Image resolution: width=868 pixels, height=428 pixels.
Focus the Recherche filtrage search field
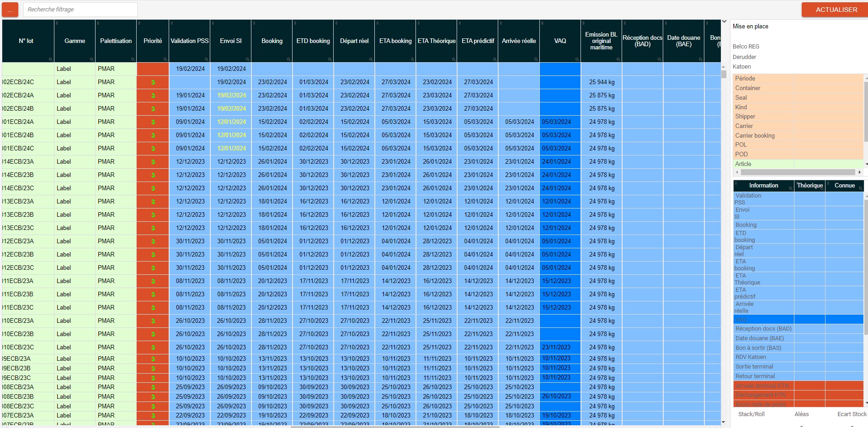[x=80, y=10]
